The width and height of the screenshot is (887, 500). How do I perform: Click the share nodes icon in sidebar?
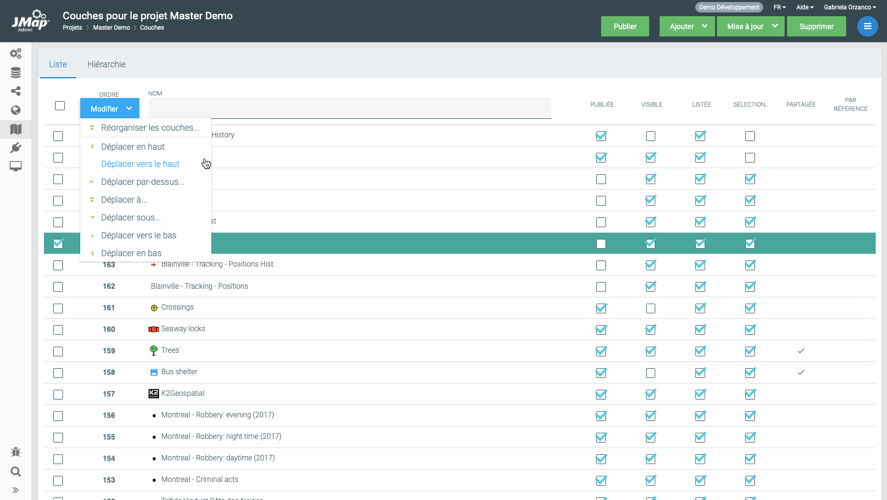point(15,91)
